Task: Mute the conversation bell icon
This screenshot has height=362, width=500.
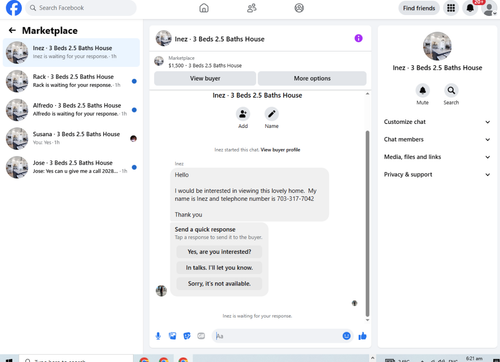Action: (x=422, y=90)
